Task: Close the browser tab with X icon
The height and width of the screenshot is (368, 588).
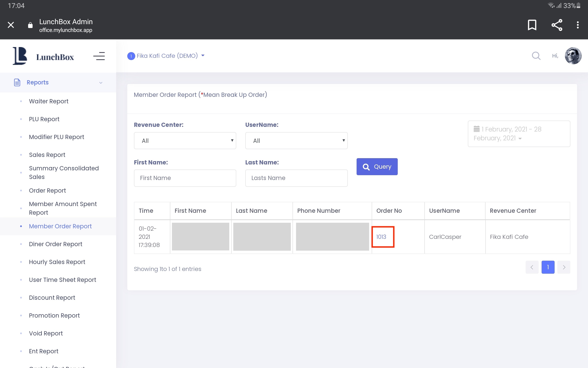Action: pyautogui.click(x=11, y=25)
